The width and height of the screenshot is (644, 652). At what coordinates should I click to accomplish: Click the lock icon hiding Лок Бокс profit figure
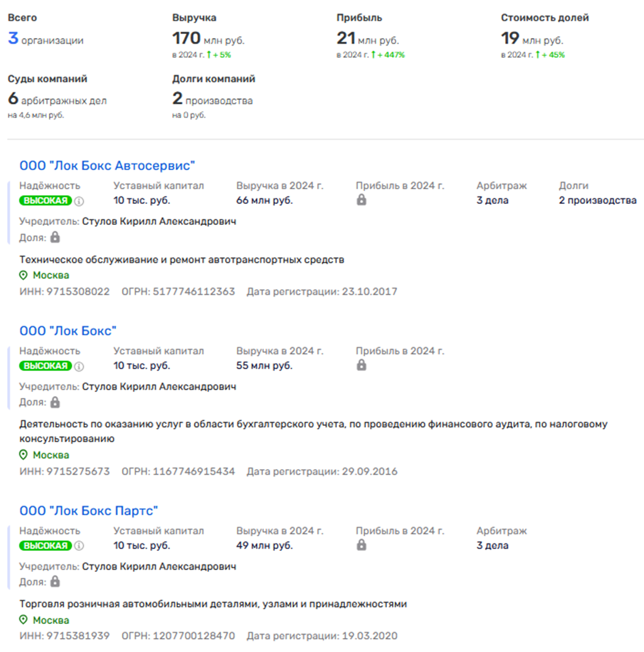[x=361, y=366]
